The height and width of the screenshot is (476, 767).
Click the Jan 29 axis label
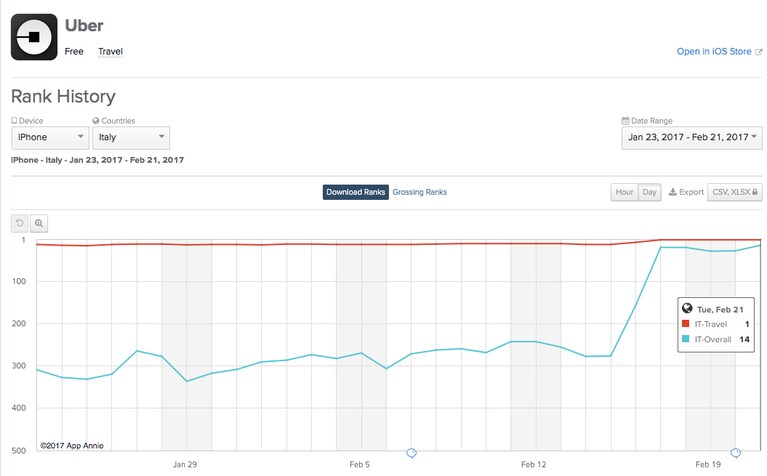[185, 464]
